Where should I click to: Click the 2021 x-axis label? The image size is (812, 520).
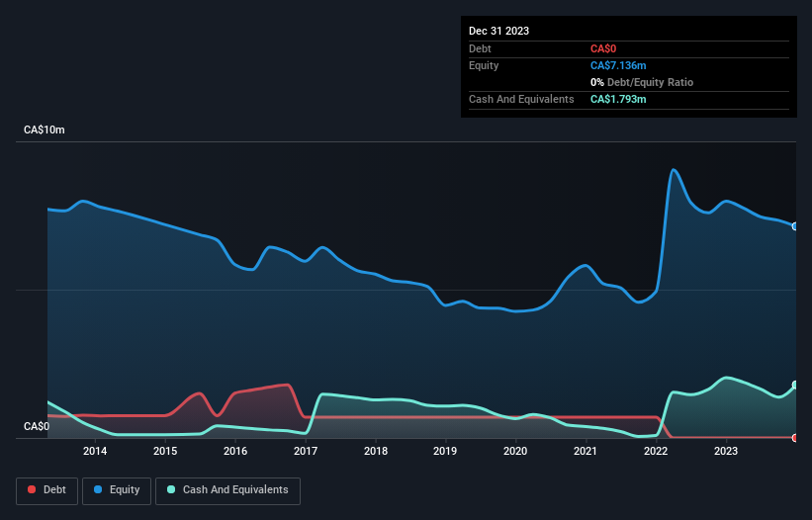click(586, 451)
